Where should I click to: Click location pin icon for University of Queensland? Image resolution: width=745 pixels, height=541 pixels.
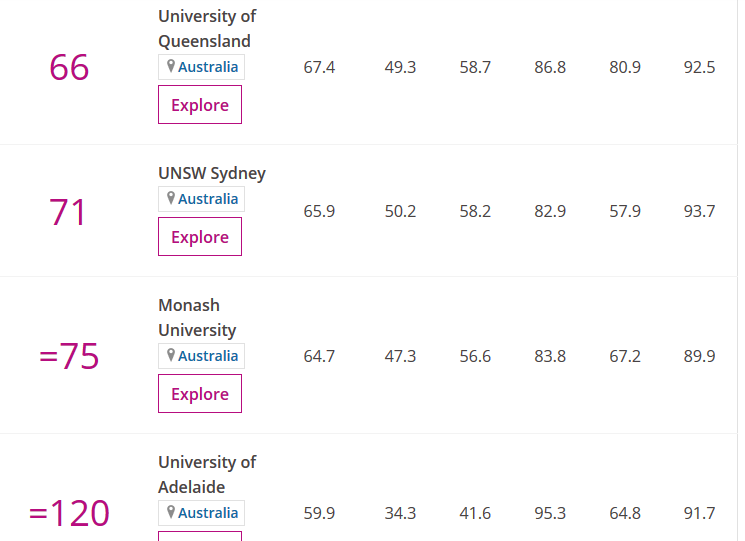point(171,67)
